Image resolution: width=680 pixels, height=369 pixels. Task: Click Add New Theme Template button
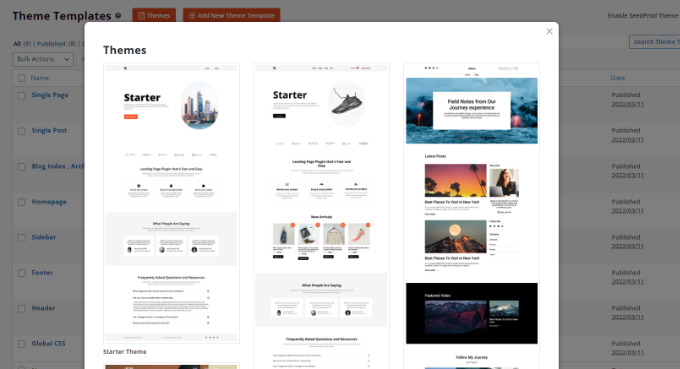[232, 16]
